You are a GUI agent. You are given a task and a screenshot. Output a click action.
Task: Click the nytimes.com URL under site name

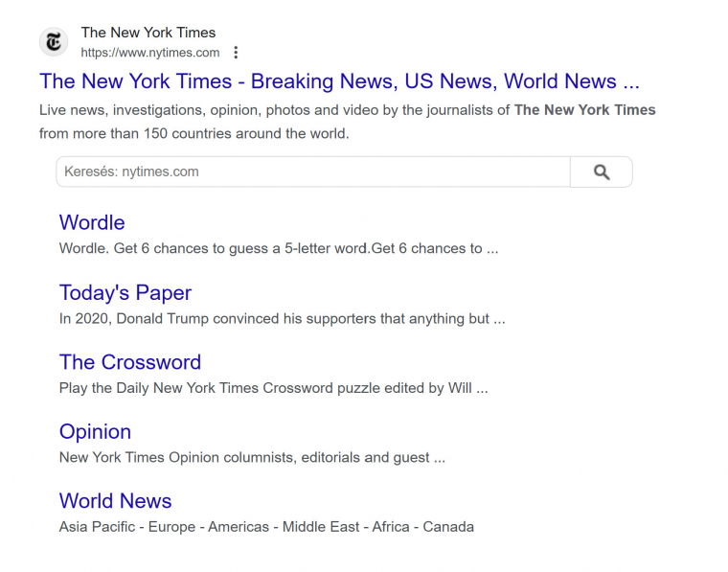[x=150, y=53]
